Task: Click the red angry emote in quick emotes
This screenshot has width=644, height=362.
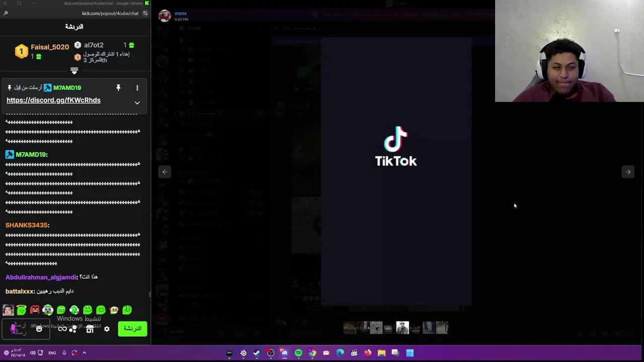Action: (x=35, y=310)
